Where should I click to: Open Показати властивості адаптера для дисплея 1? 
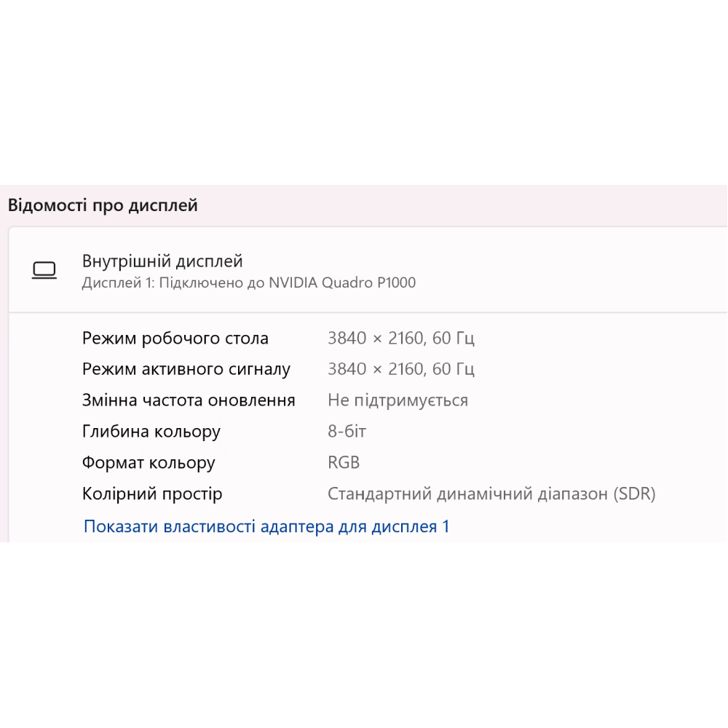pos(266,526)
